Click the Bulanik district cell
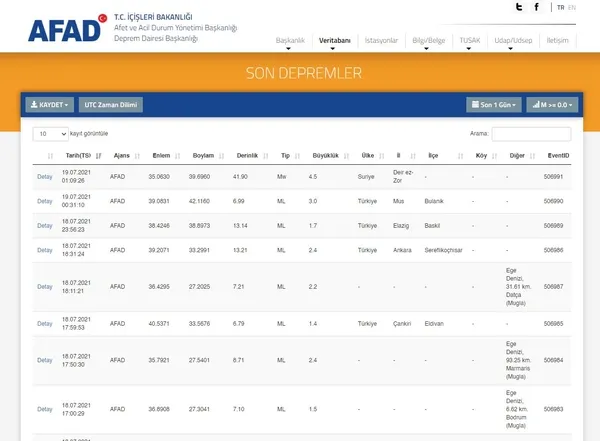This screenshot has height=441, width=600. coord(434,201)
